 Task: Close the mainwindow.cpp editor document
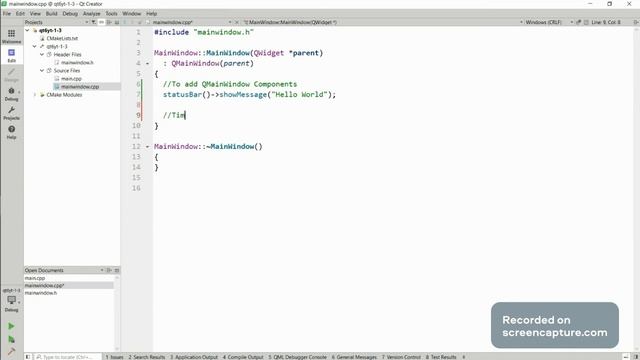coord(237,22)
